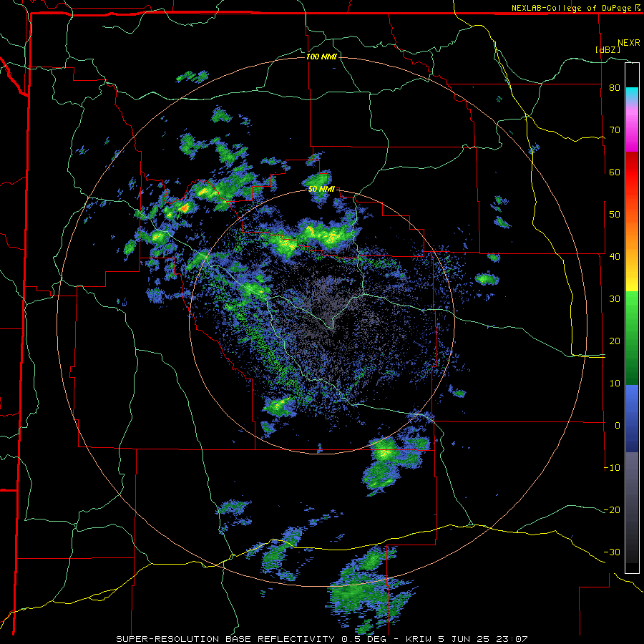Click the 20 value on the dBZ scale
This screenshot has height=644, width=644.
pyautogui.click(x=615, y=341)
